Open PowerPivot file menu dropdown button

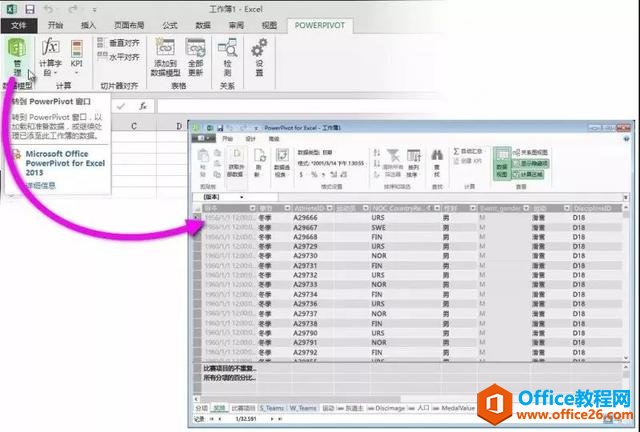coord(204,138)
